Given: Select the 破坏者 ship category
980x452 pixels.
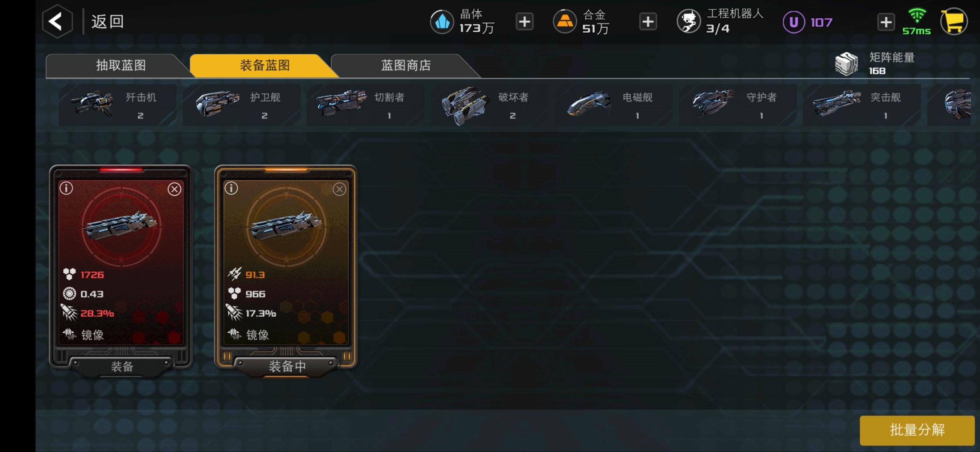Looking at the screenshot, I should click(x=489, y=105).
